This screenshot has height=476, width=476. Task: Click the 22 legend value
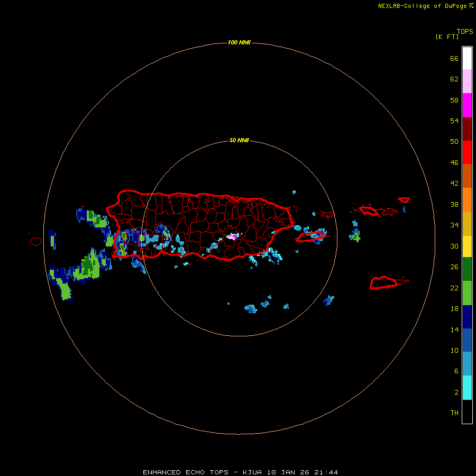(x=454, y=288)
